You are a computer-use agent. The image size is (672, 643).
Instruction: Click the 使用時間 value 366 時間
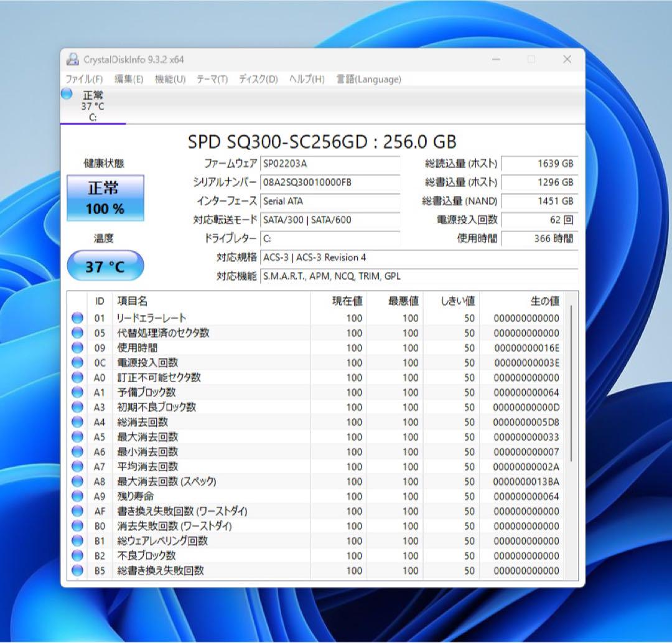coord(539,239)
